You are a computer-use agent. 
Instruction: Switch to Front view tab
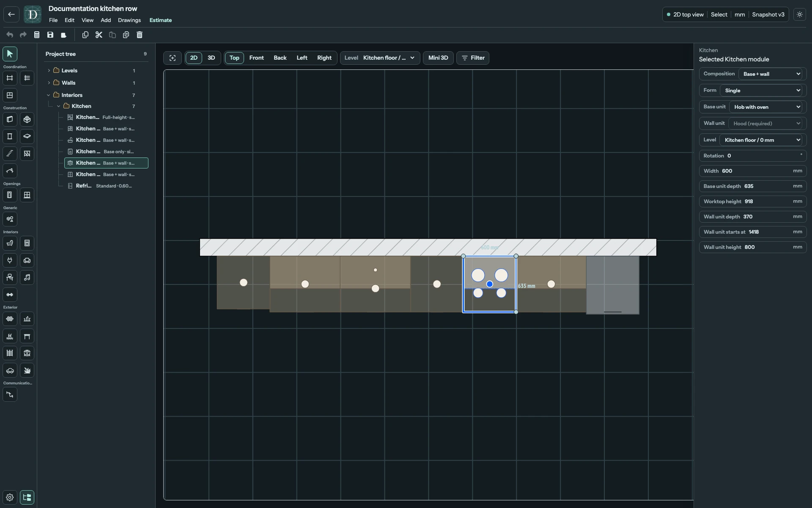(x=256, y=58)
